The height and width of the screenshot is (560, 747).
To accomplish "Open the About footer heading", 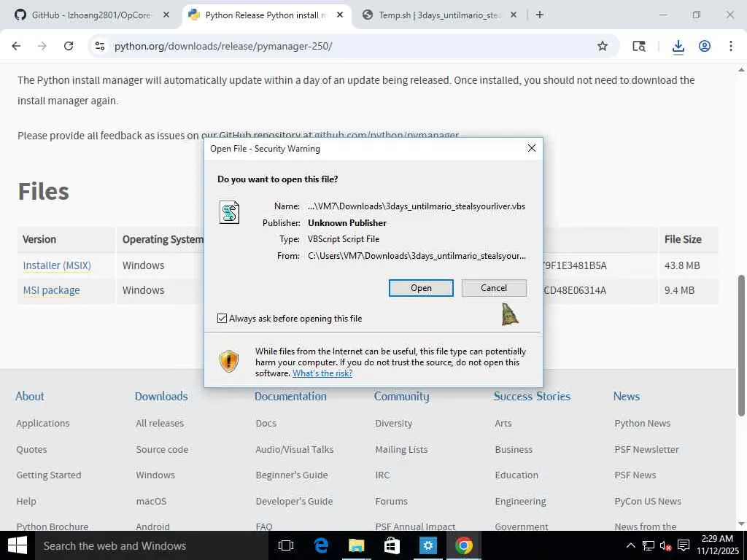I will tap(29, 396).
